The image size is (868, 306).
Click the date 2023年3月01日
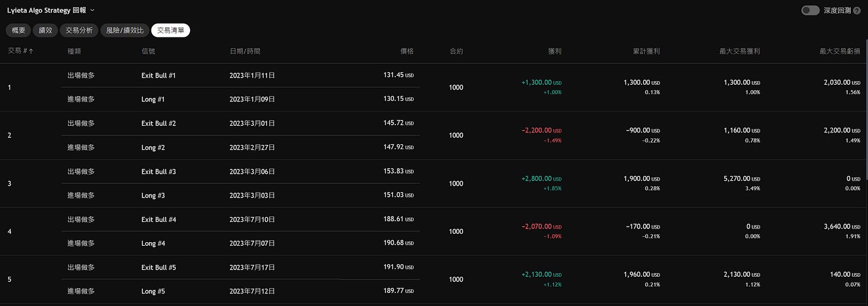point(252,123)
